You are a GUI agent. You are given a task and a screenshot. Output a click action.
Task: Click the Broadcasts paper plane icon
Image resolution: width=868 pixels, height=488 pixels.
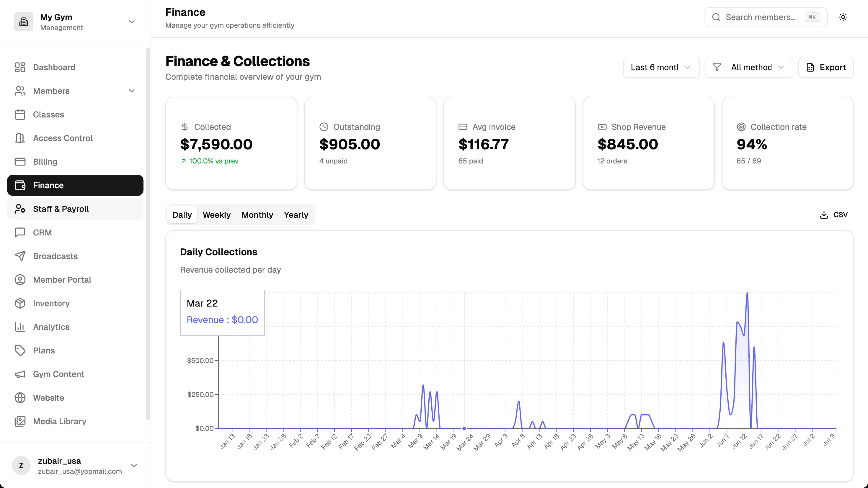(20, 256)
